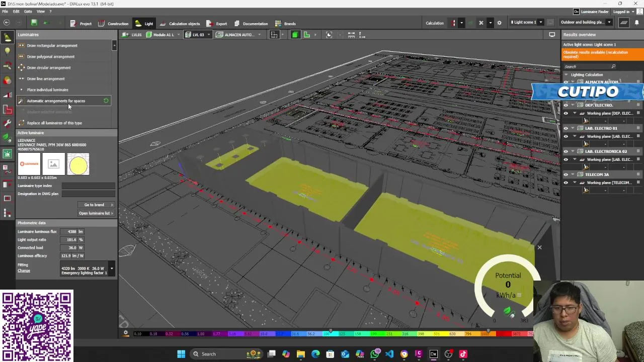
Task: Click the fullscreen view icon in viewport toolbar
Action: 329,35
